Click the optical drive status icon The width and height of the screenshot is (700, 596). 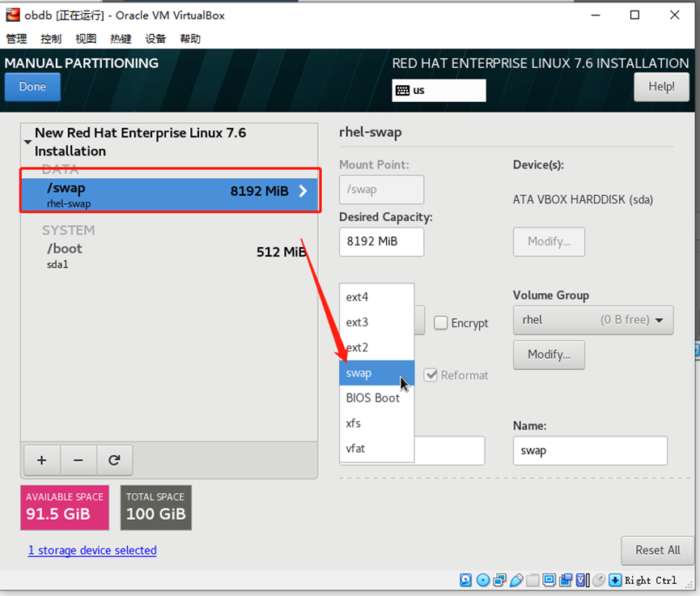coord(483,580)
